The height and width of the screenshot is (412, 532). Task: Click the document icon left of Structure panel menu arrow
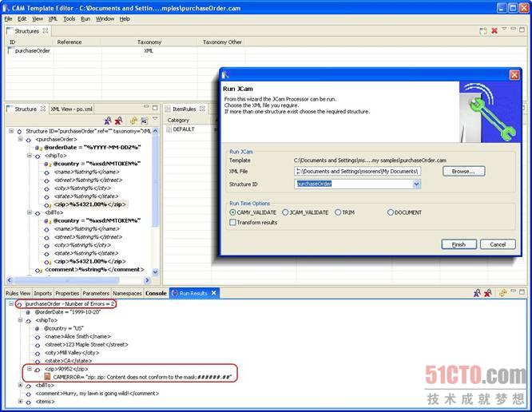point(145,121)
